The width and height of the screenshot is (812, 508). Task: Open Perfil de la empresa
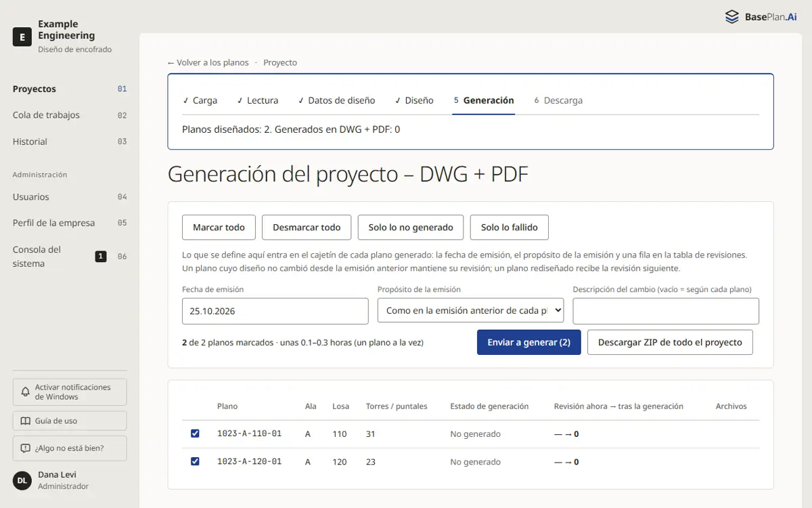tap(70, 223)
